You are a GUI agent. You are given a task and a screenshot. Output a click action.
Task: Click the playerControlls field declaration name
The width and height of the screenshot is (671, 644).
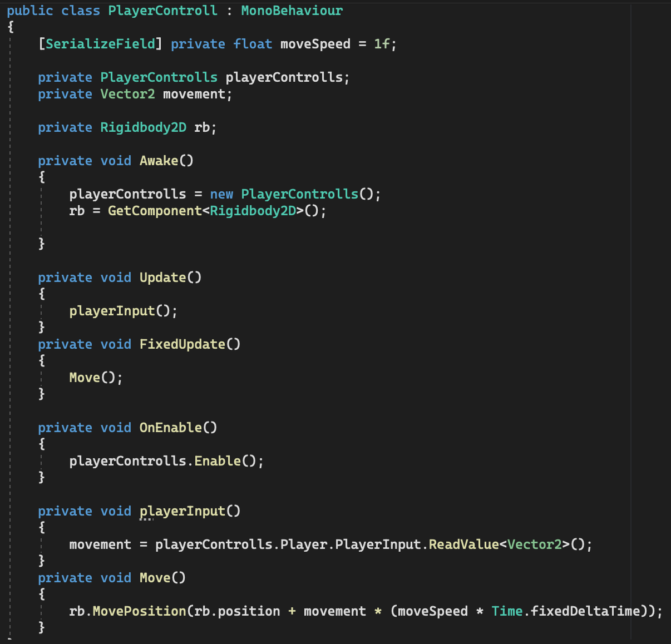point(284,77)
